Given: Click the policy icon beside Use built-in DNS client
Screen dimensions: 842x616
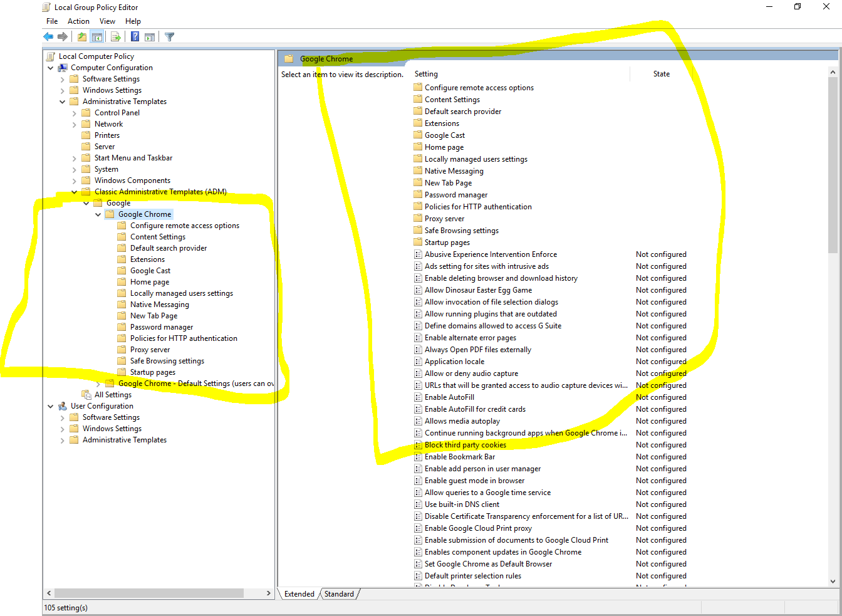Looking at the screenshot, I should pos(418,504).
